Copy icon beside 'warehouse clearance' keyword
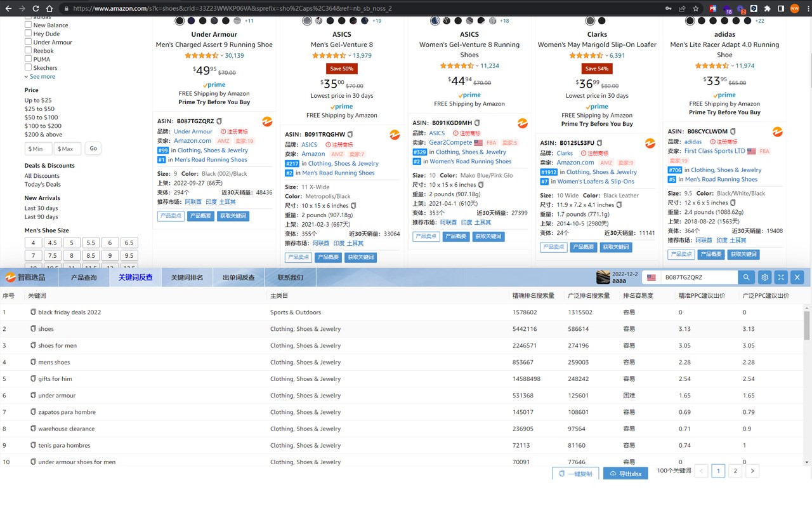812x508 pixels. [x=33, y=429]
